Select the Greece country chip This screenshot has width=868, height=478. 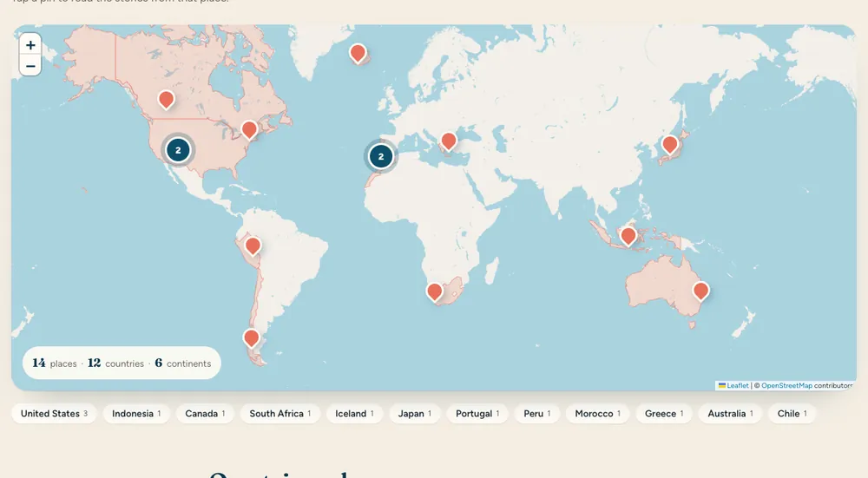(x=664, y=413)
